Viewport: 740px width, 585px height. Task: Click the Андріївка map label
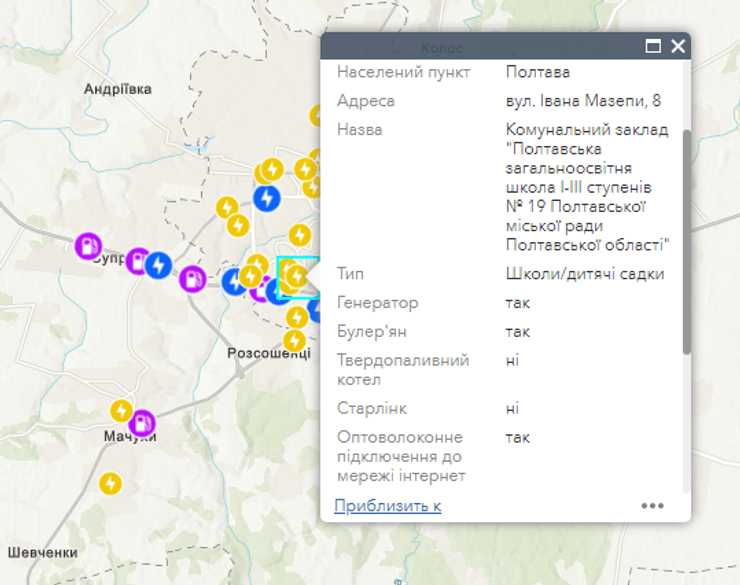pos(118,89)
